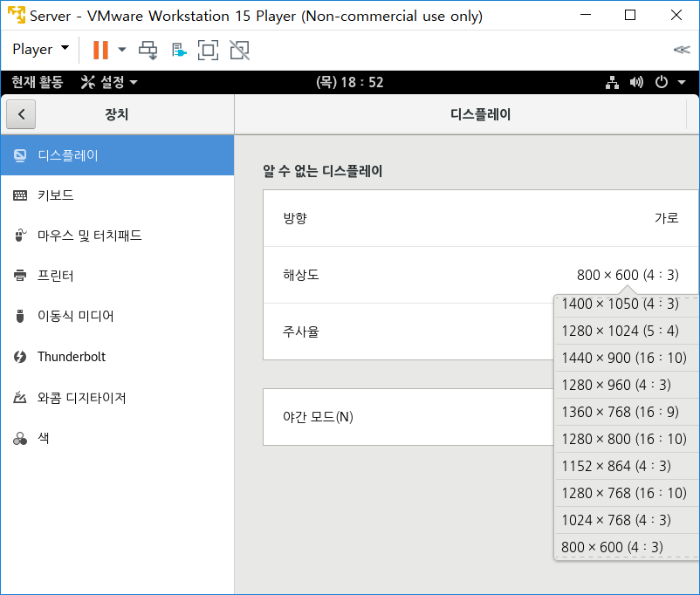This screenshot has width=700, height=595.
Task: Expand the power options arrow beside pause
Action: pos(122,50)
